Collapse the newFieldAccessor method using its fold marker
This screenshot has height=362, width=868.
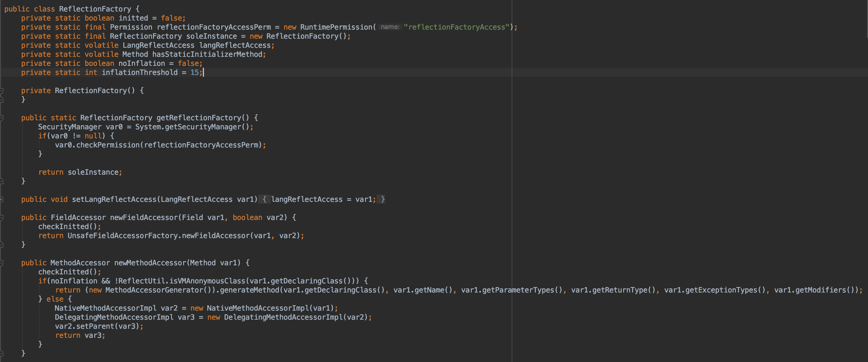2,218
